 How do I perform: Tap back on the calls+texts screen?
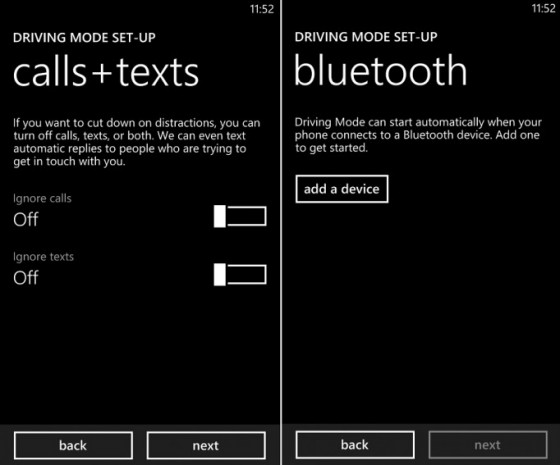tap(73, 445)
